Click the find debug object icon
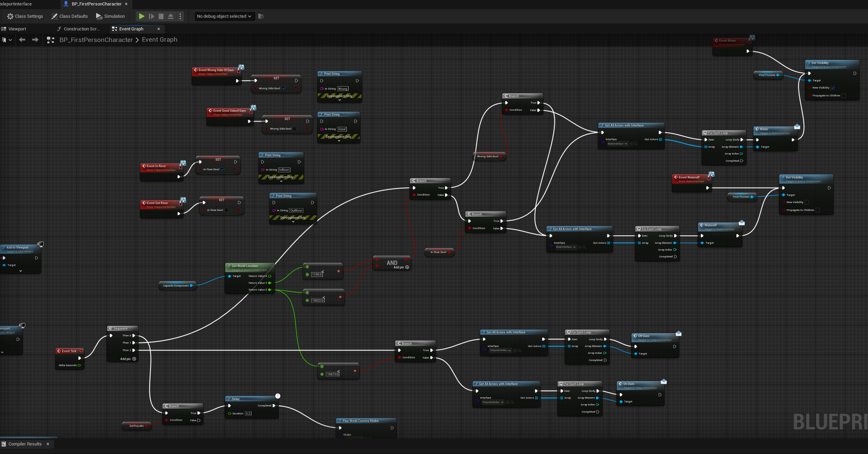The image size is (868, 454). pos(261,16)
